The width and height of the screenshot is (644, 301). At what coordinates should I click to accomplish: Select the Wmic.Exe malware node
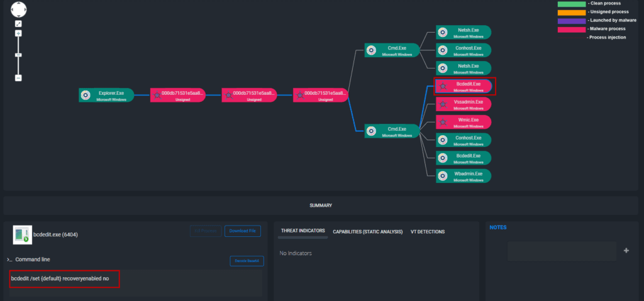pos(464,122)
